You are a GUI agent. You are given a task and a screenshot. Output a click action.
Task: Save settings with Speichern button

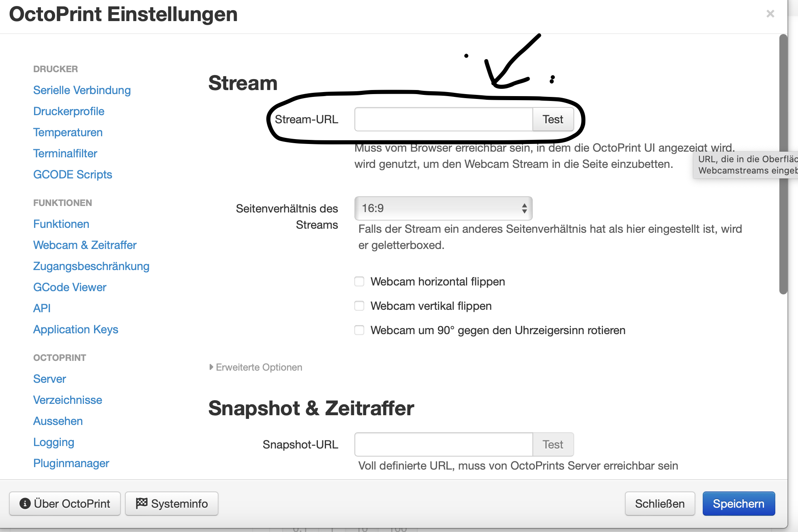pyautogui.click(x=738, y=504)
